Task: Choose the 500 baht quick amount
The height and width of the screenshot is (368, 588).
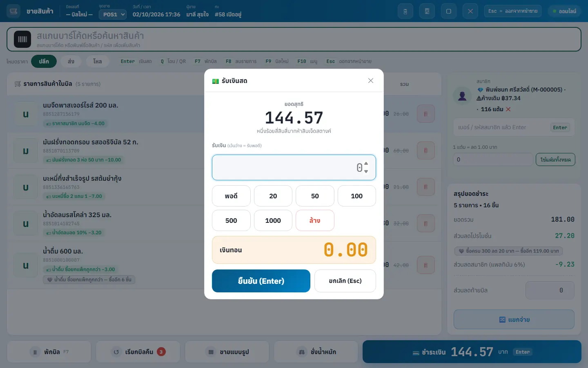Action: point(231,220)
